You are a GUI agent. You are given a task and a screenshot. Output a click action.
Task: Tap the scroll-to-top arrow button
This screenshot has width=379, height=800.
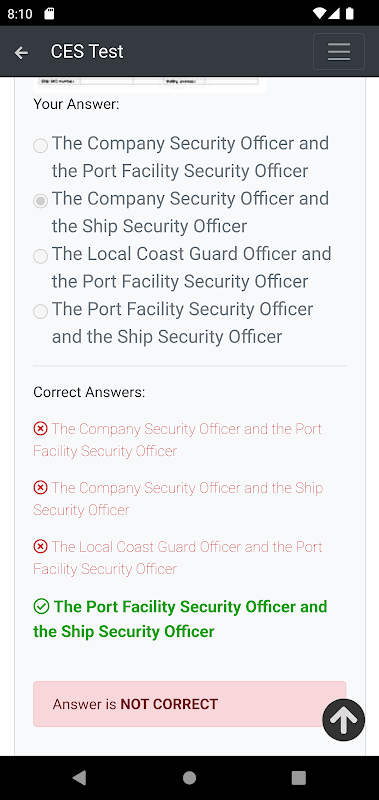click(344, 719)
